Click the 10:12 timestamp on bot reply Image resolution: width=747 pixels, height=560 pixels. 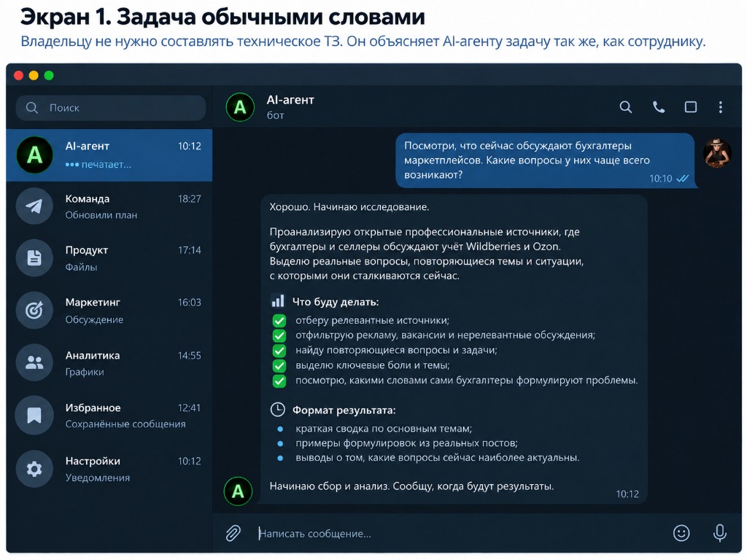[x=627, y=494]
